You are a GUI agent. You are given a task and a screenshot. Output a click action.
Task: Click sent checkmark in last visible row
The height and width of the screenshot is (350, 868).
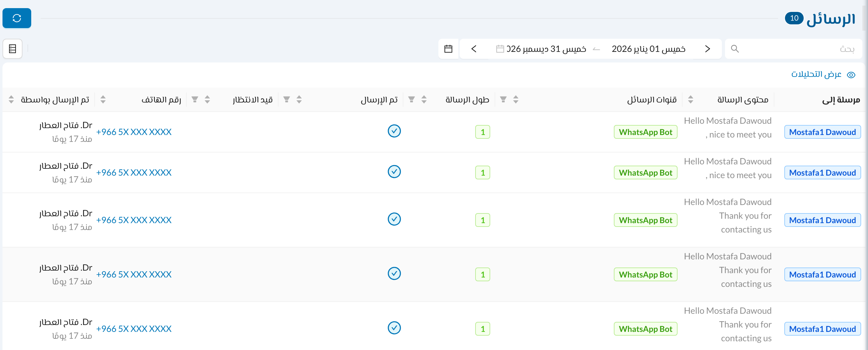pos(394,328)
